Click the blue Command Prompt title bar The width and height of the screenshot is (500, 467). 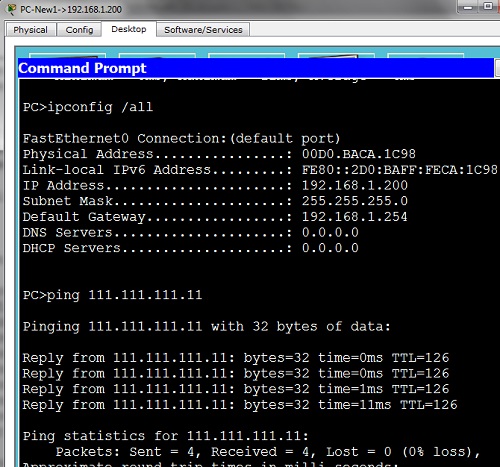pyautogui.click(x=256, y=68)
